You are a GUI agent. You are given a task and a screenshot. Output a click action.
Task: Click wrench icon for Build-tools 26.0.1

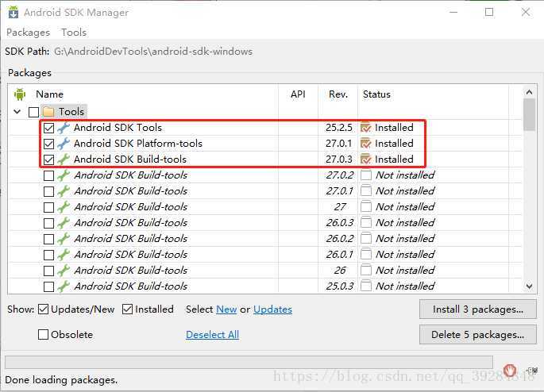[64, 255]
